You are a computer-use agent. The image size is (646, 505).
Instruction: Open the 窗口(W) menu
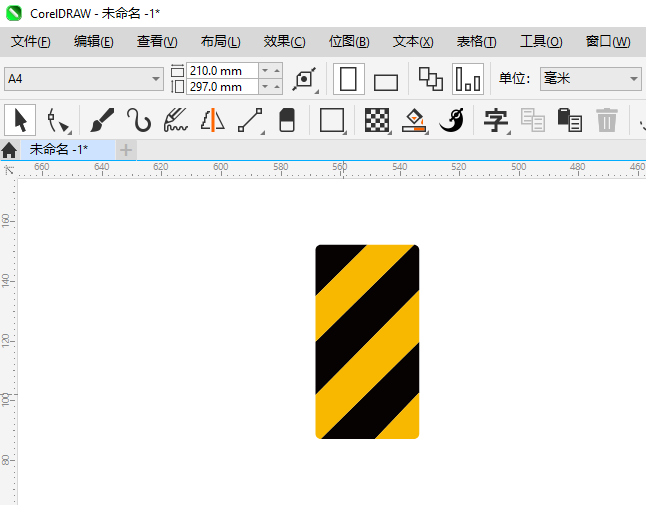[x=608, y=42]
